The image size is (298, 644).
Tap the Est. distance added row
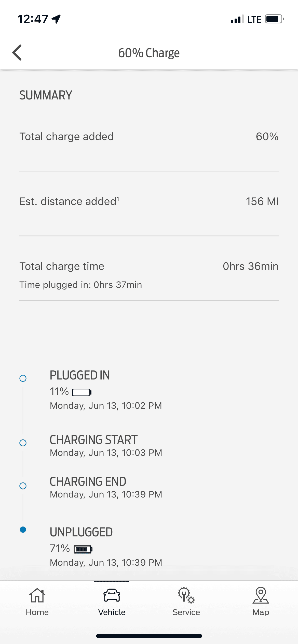coord(149,201)
